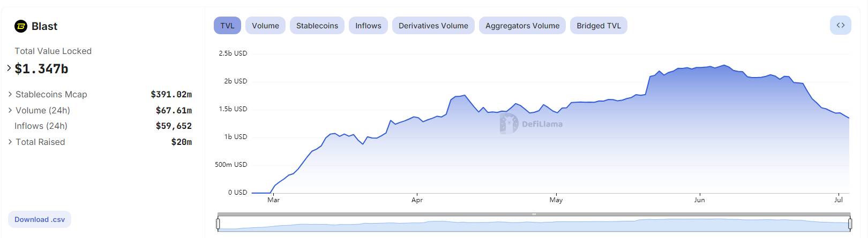Click the Apr label on x-axis
The height and width of the screenshot is (238, 868).
pos(417,199)
